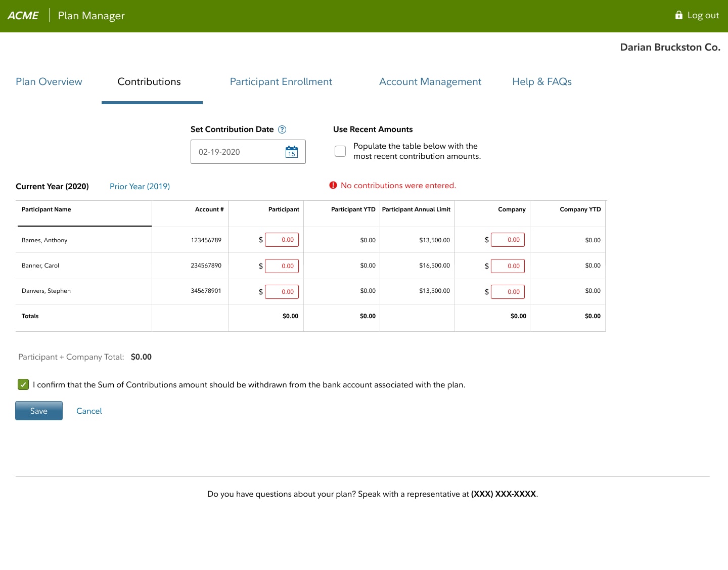Click the $16,500.00 annual limit value

(x=434, y=266)
